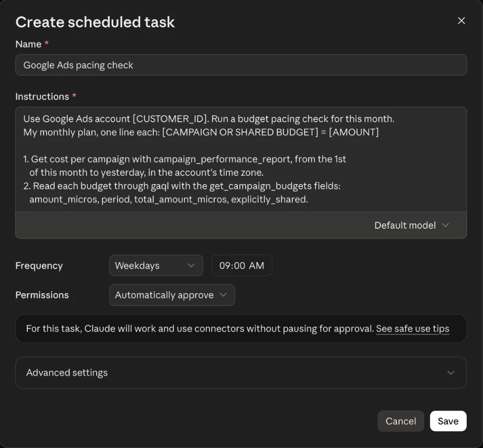Click the Frequency label
This screenshot has height=448, width=483.
[x=39, y=265]
